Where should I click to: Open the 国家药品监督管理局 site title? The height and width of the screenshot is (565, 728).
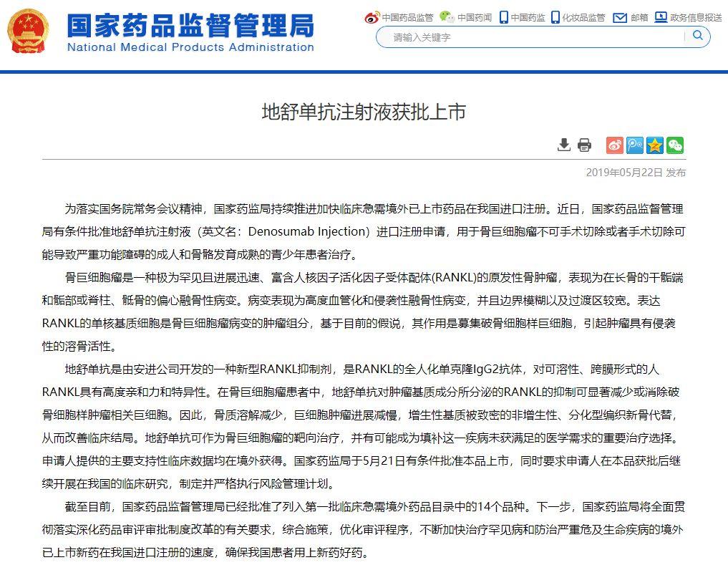190,26
